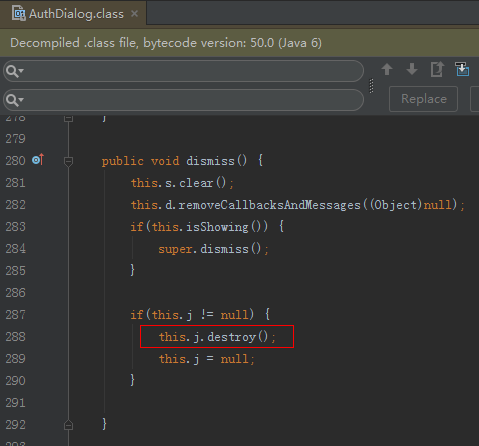The image size is (479, 446).
Task: Open history dropdown in replace field
Action: [15, 100]
